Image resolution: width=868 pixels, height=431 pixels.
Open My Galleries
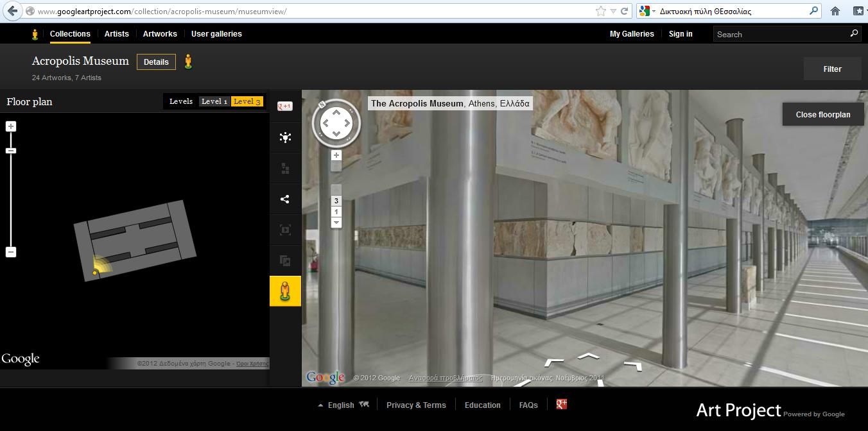point(632,34)
